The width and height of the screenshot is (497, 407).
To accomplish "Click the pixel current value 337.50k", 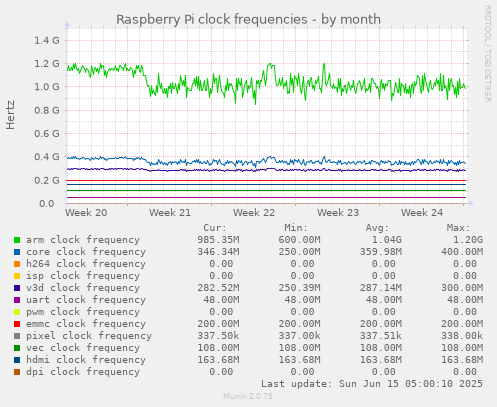I will tap(218, 336).
